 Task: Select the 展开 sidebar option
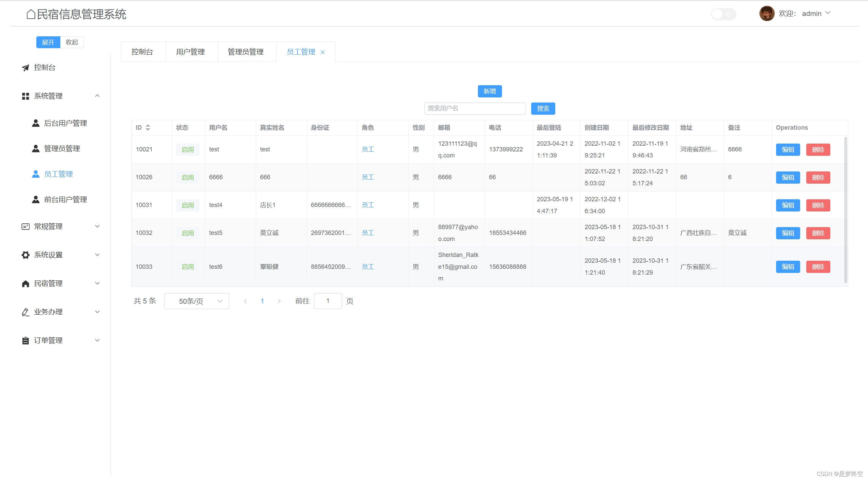click(48, 42)
